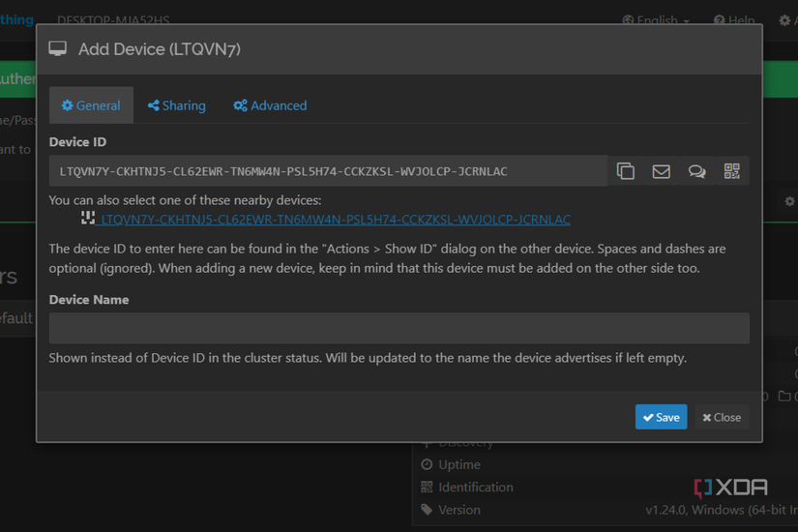Save the new device

tap(661, 417)
